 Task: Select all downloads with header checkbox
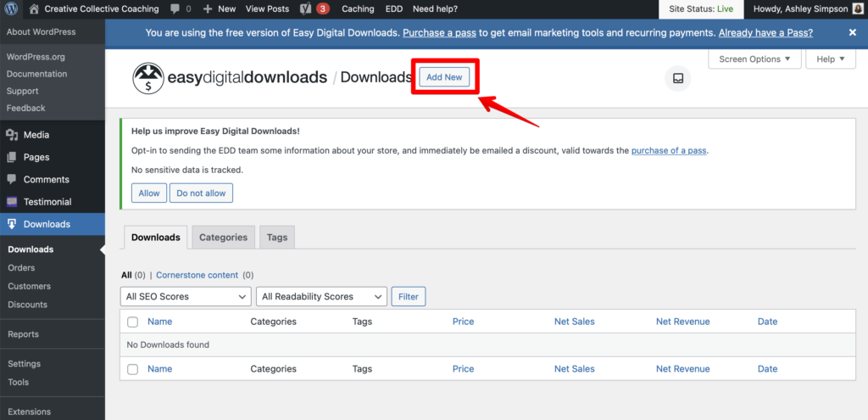(132, 322)
